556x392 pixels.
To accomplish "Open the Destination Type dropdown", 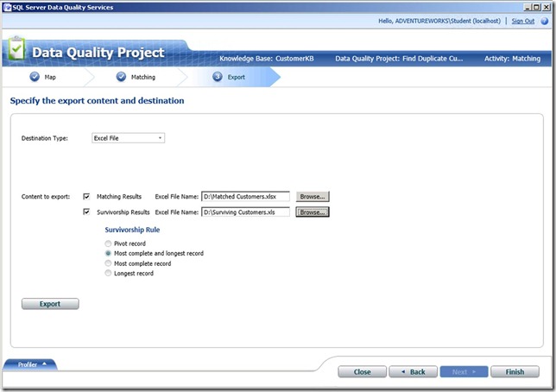I will [x=128, y=138].
